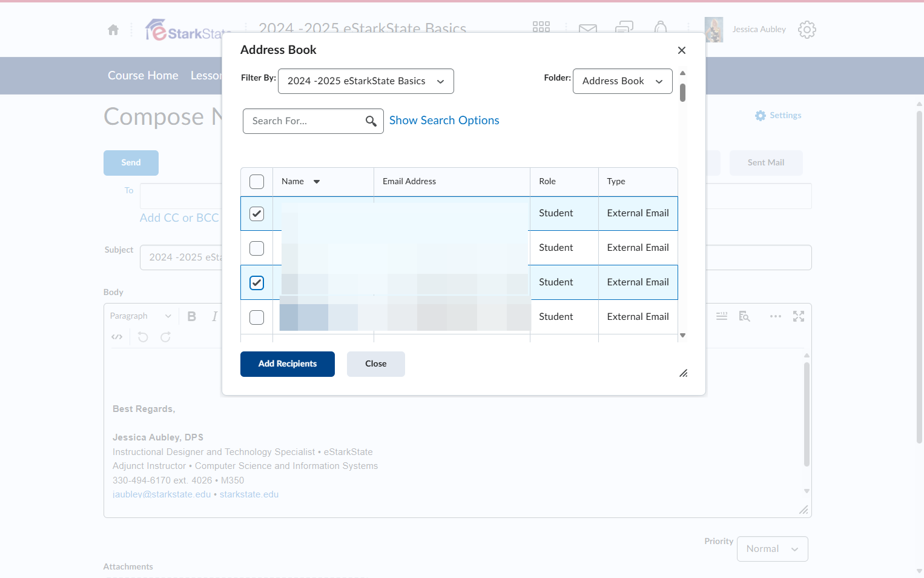Click the Sent Mail button
924x578 pixels.
point(766,163)
